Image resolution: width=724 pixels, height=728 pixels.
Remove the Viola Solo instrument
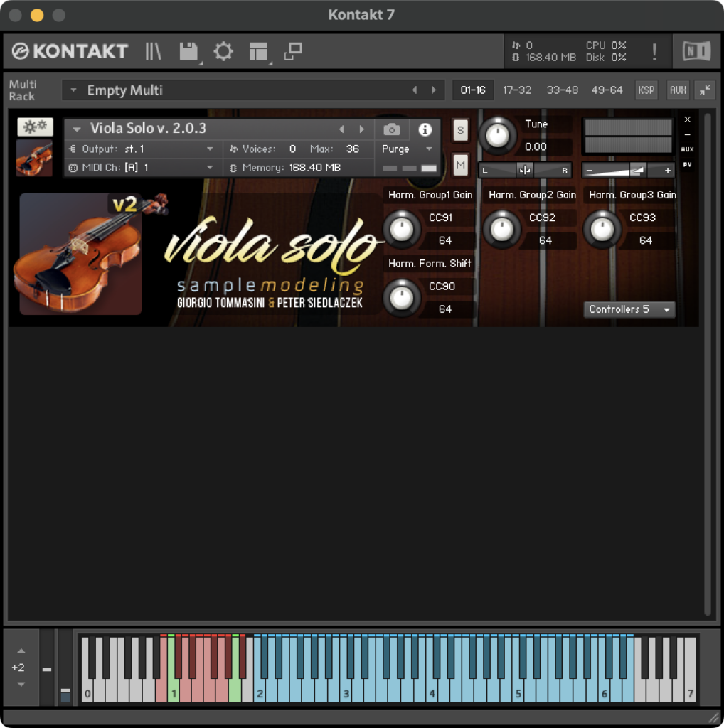687,119
